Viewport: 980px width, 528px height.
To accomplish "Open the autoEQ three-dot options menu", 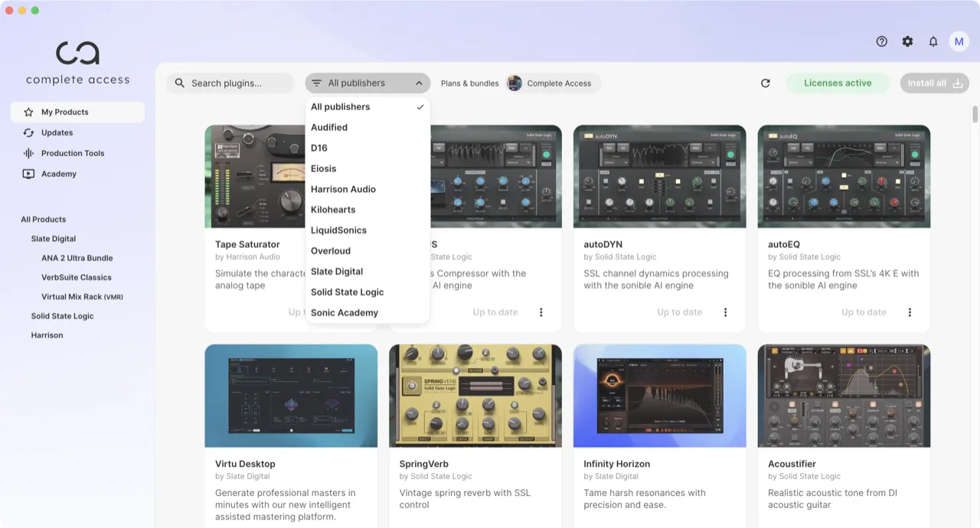I will point(910,312).
